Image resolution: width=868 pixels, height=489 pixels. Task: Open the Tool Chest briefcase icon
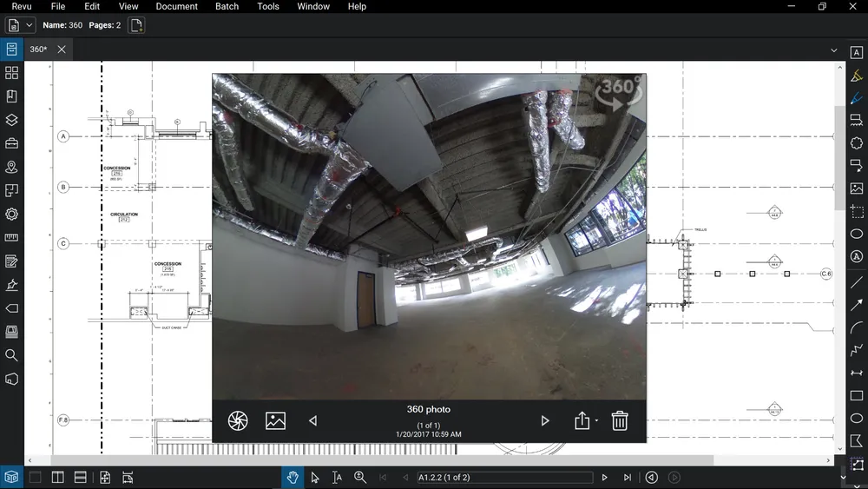[x=11, y=143]
